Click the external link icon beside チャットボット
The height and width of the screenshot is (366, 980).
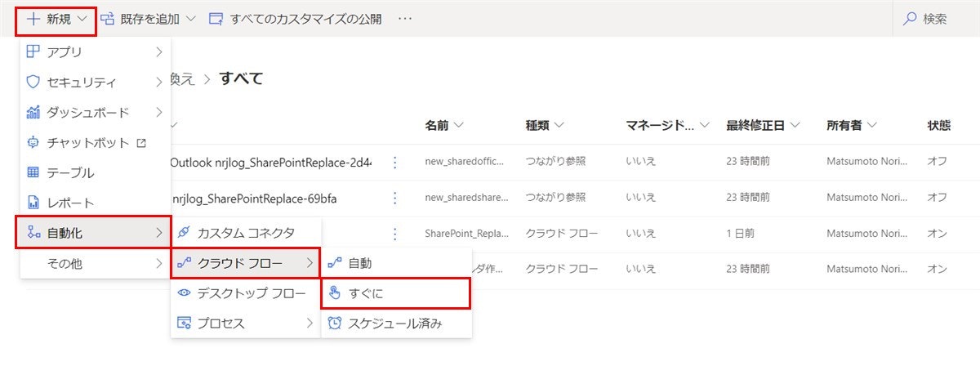141,142
